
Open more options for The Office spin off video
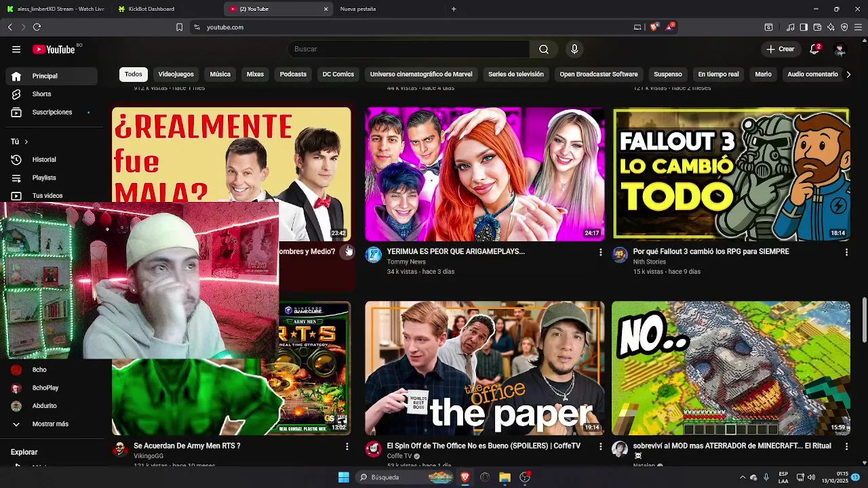pyautogui.click(x=600, y=447)
